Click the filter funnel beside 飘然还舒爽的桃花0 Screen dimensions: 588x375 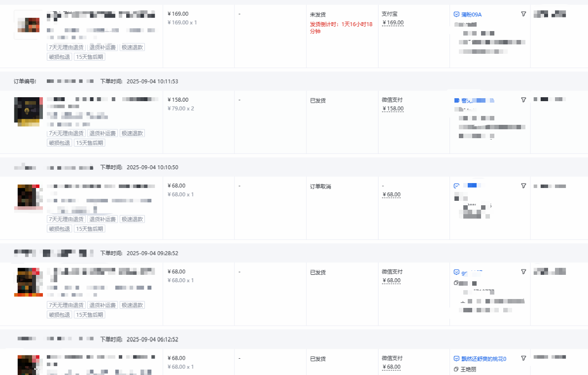coord(523,358)
